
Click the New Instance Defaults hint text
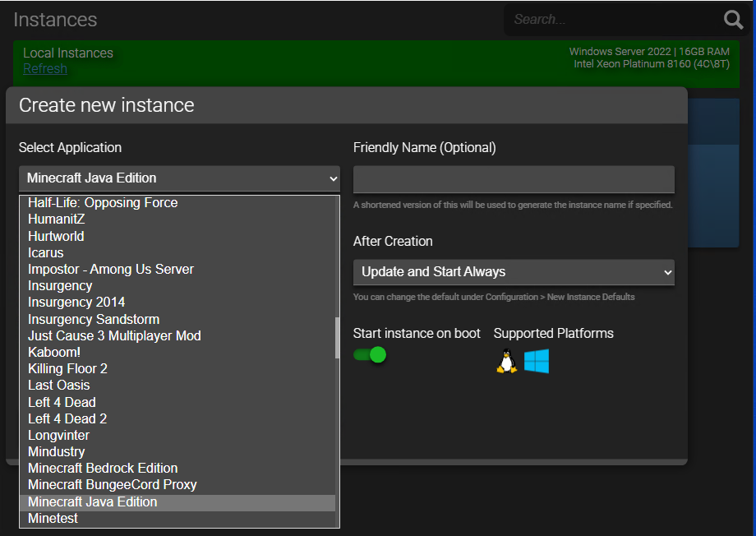494,298
